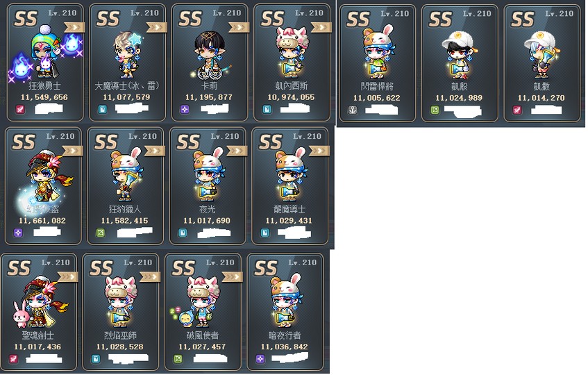Click the warrior sword icon on 狂狼勇士 card
The height and width of the screenshot is (375, 588).
click(20, 110)
